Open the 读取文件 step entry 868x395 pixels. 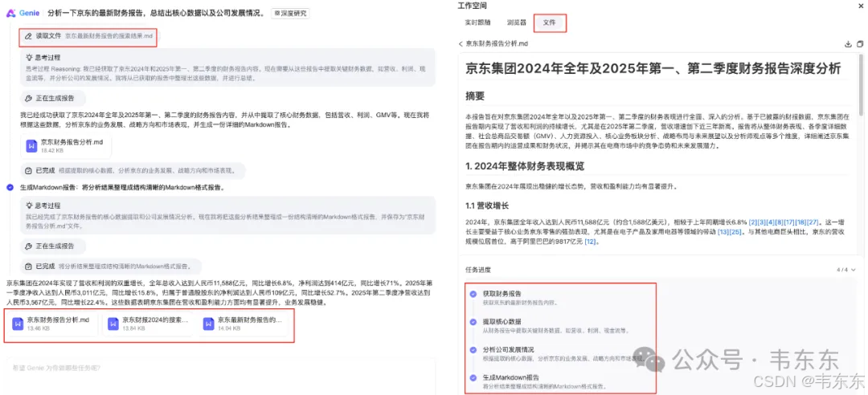tap(88, 36)
